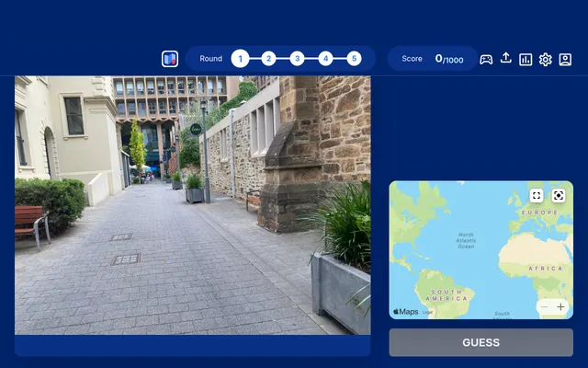Open settings gear icon
This screenshot has width=588, height=368.
click(x=545, y=59)
